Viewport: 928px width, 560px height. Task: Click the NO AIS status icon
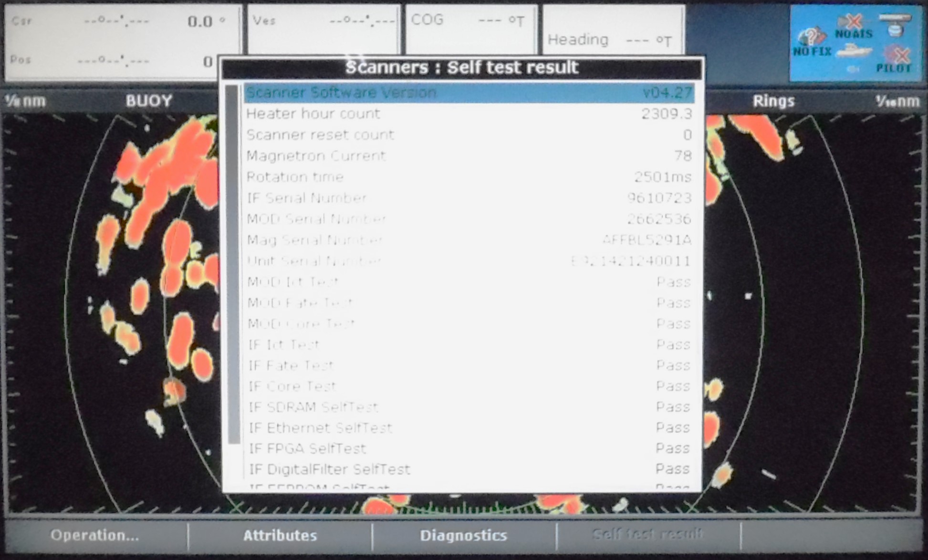854,26
